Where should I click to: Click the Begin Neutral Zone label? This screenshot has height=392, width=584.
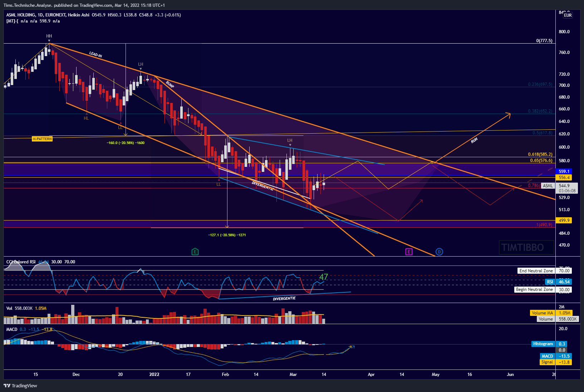click(x=534, y=289)
